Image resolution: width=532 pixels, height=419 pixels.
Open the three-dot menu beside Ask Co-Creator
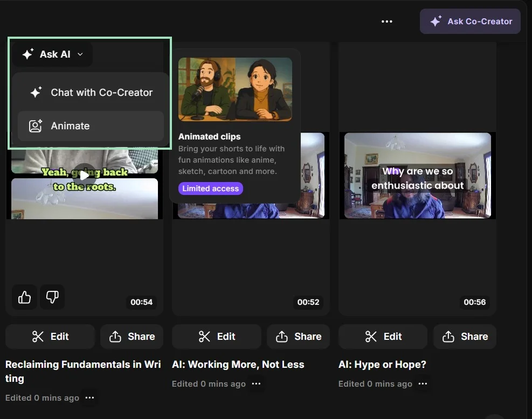(x=387, y=22)
